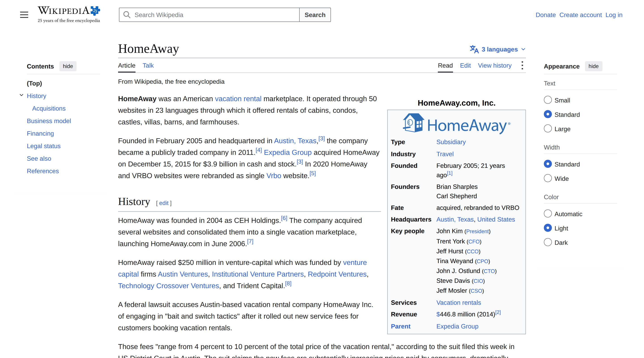This screenshot has width=644, height=358.
Task: Go to History in contents list
Action: 36,96
